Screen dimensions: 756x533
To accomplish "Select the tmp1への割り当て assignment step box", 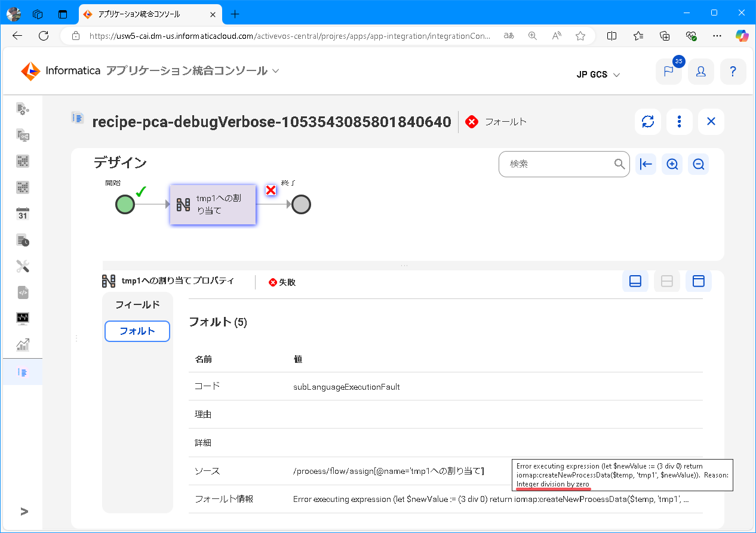I will coord(213,205).
